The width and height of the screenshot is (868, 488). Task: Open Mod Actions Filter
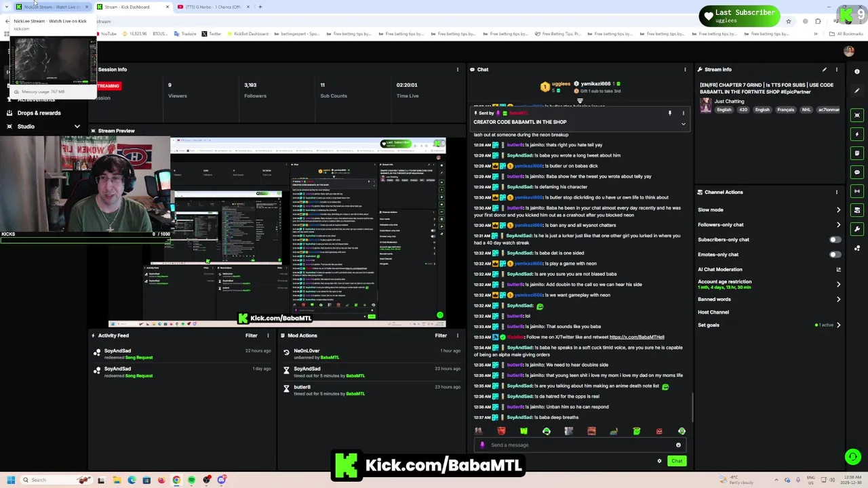441,335
